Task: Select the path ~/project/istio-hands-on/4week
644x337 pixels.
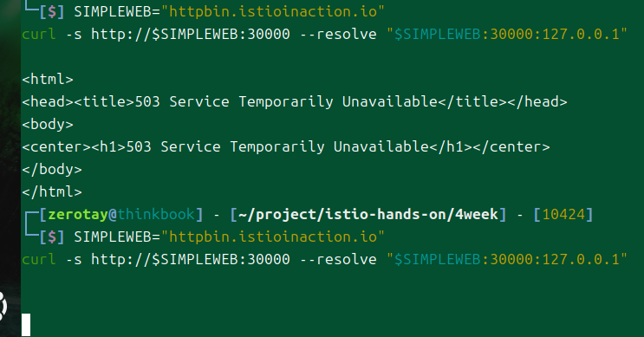Action: (368, 214)
